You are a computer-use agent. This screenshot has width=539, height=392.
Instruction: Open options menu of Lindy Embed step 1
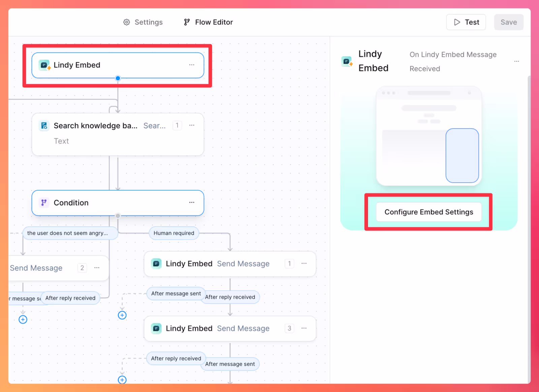click(304, 264)
